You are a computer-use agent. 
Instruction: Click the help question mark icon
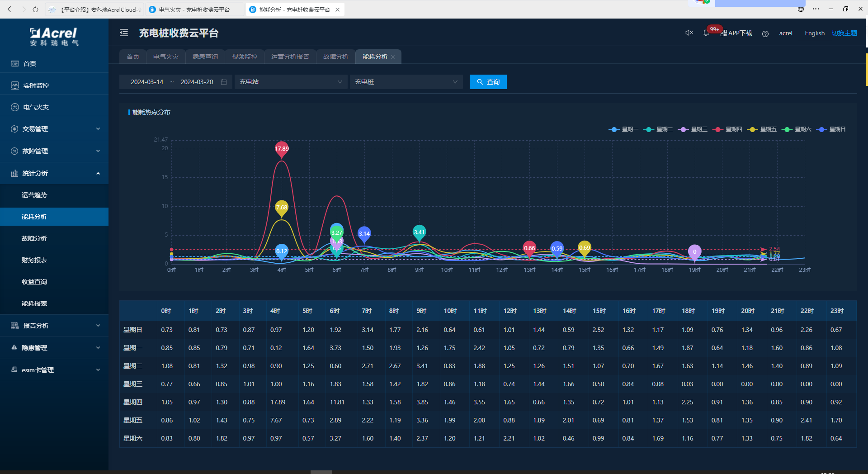click(765, 33)
